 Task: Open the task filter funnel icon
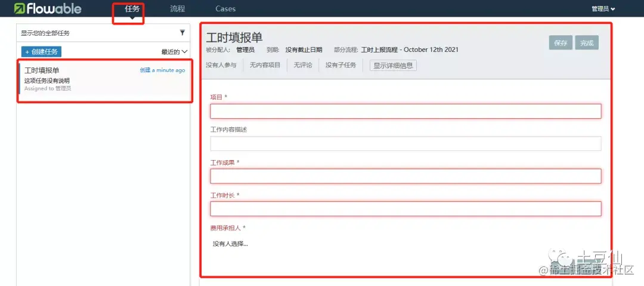point(182,33)
